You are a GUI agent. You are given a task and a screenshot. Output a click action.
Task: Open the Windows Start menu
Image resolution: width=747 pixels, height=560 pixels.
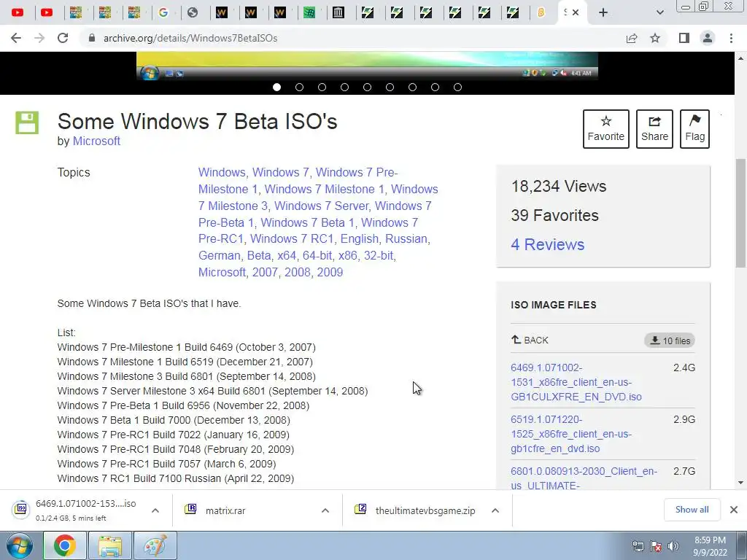[20, 545]
